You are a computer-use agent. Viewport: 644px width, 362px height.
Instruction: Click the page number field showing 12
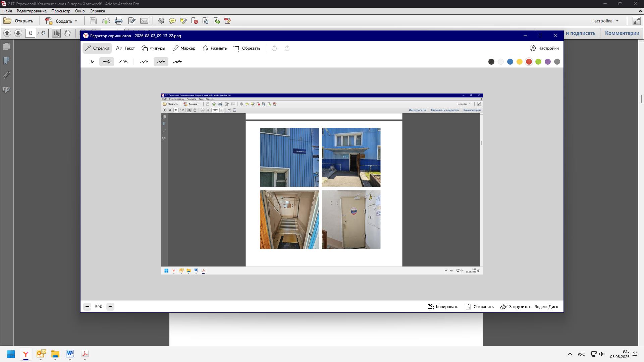(x=30, y=33)
